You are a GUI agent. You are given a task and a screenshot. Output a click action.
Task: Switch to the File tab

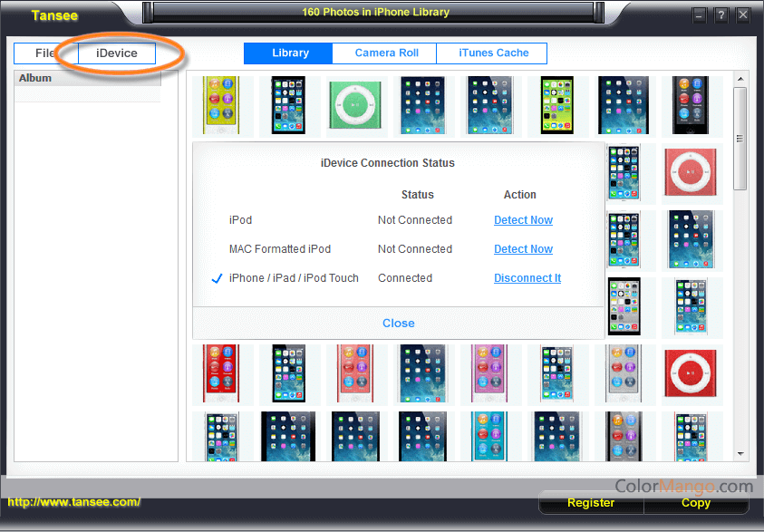click(x=45, y=53)
